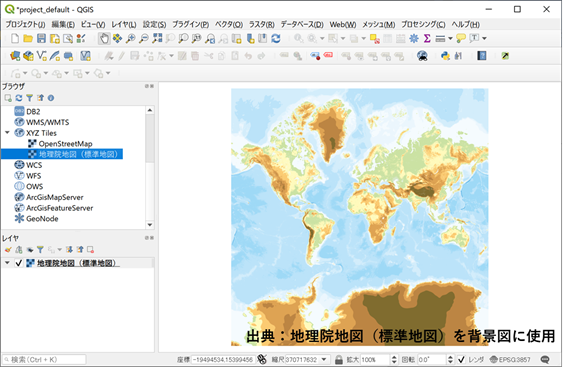The width and height of the screenshot is (565, 367).
Task: Open the Statistical Summary sigma icon
Action: (427, 38)
